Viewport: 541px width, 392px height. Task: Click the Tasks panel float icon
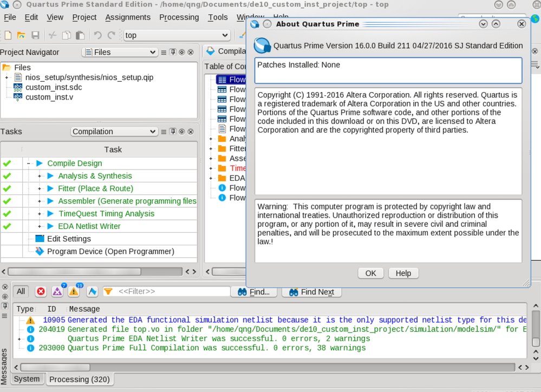coord(182,132)
